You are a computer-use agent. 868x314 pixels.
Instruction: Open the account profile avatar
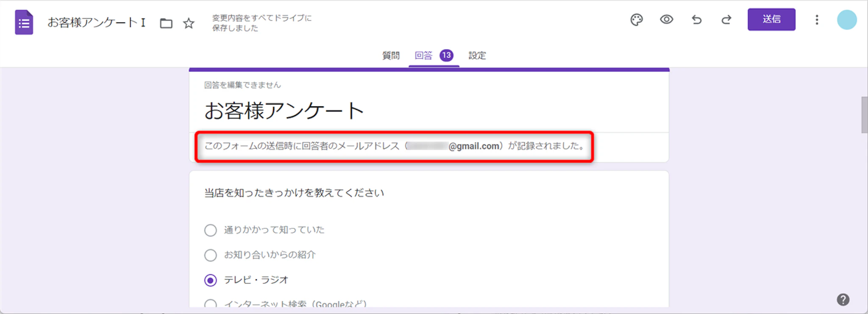click(846, 19)
